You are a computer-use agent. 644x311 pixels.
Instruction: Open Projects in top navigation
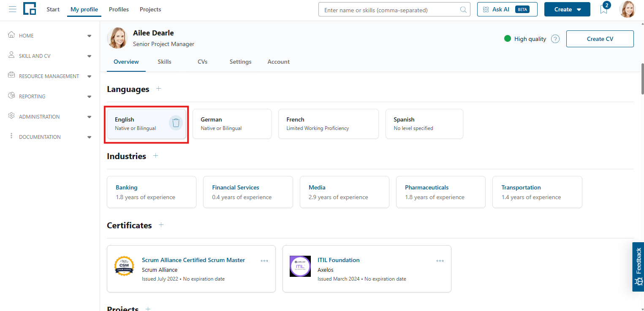point(150,9)
